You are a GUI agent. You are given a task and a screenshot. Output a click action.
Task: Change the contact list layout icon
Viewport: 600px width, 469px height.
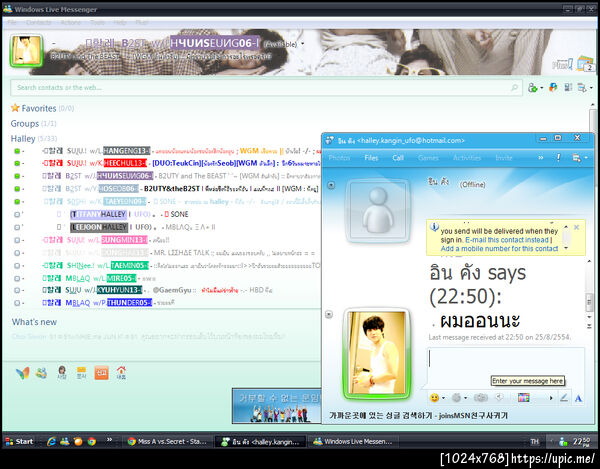coord(568,88)
